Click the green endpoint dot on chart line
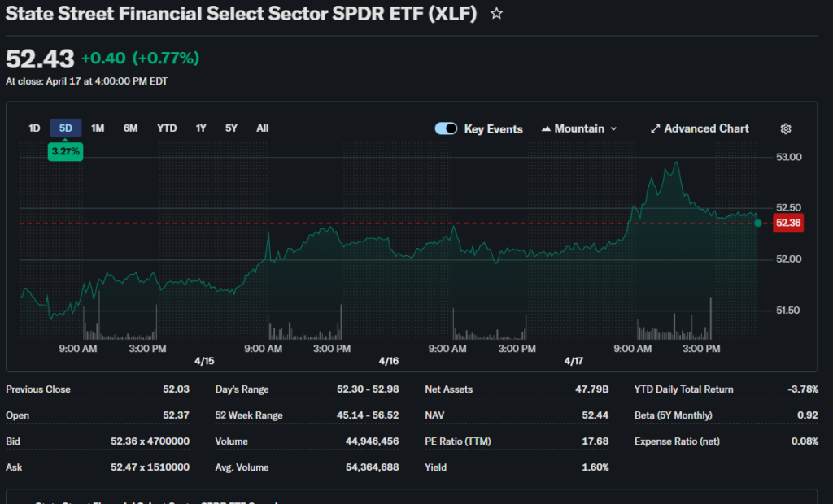 click(758, 223)
